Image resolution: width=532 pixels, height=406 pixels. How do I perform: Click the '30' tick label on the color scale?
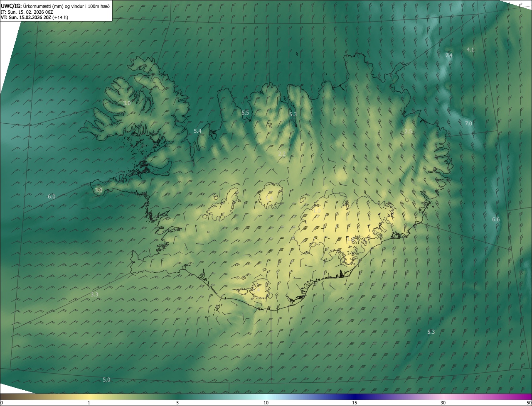(443, 403)
